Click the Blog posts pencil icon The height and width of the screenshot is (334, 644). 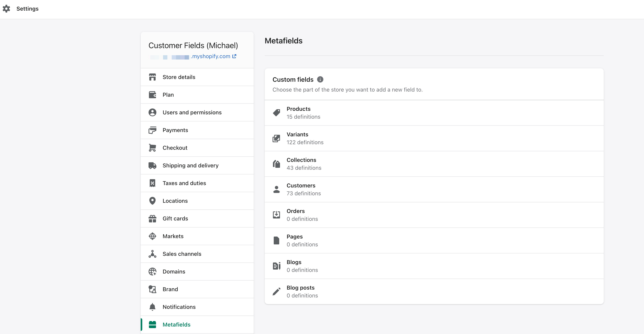276,291
